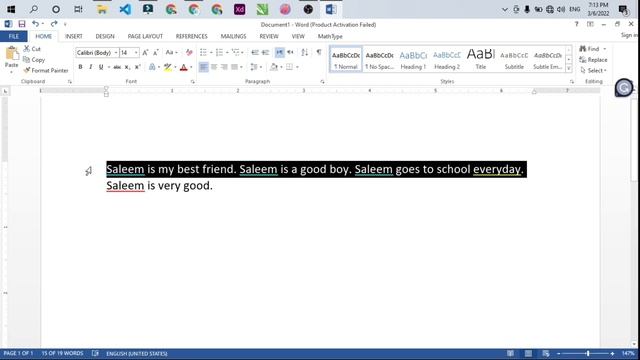Image resolution: width=640 pixels, height=360 pixels.
Task: Cut the selected text
Action: tap(32, 49)
